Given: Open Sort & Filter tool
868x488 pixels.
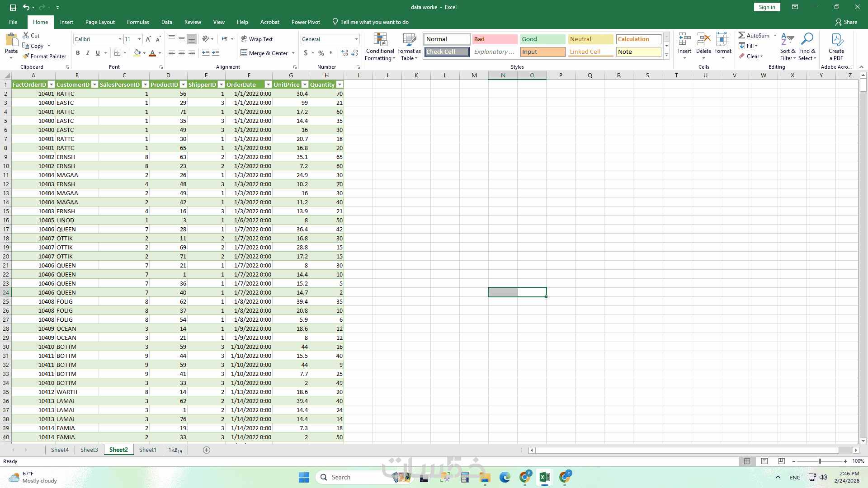Looking at the screenshot, I should [788, 47].
